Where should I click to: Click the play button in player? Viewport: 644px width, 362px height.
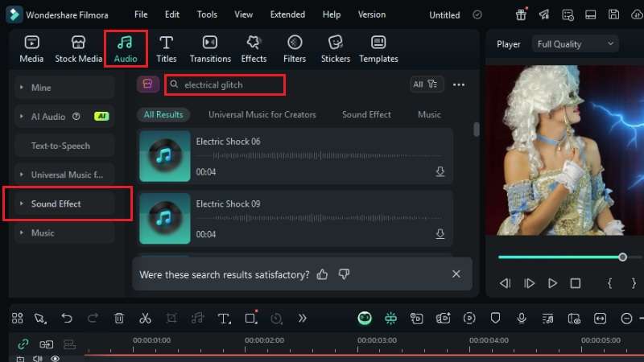tap(552, 283)
